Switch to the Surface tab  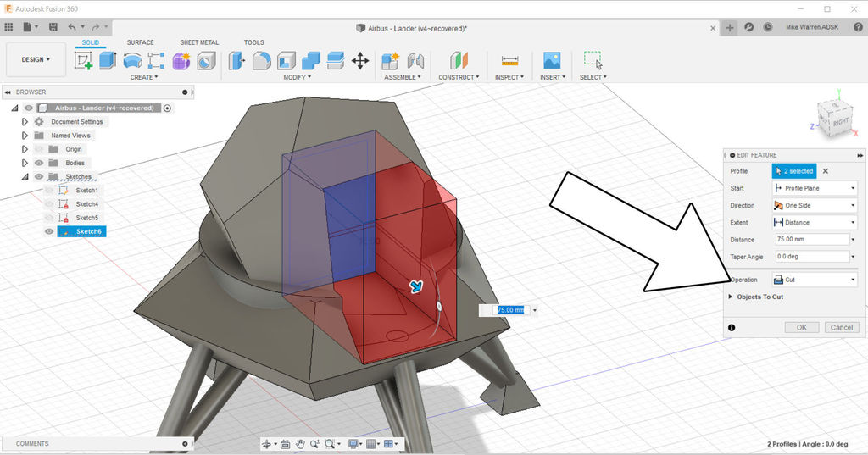(x=141, y=42)
